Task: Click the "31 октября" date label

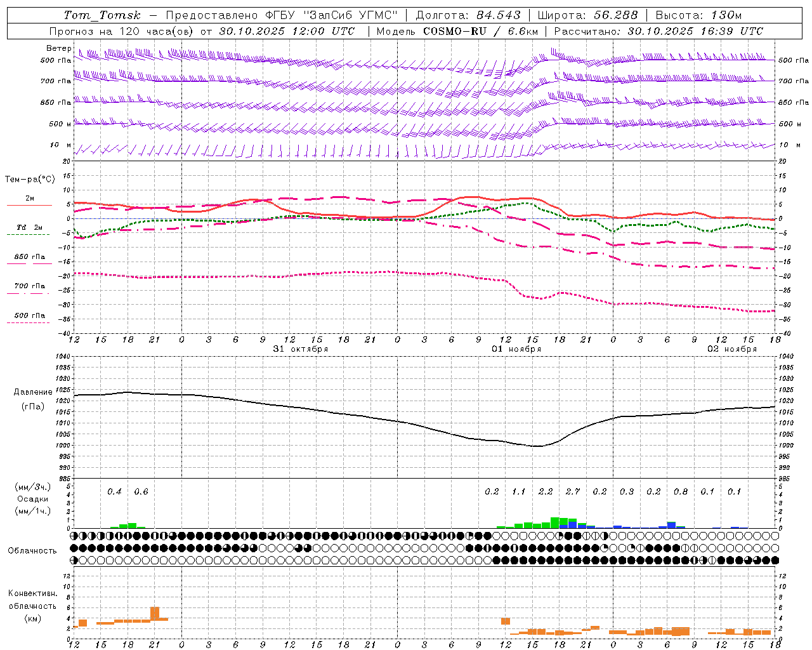Action: pyautogui.click(x=301, y=349)
